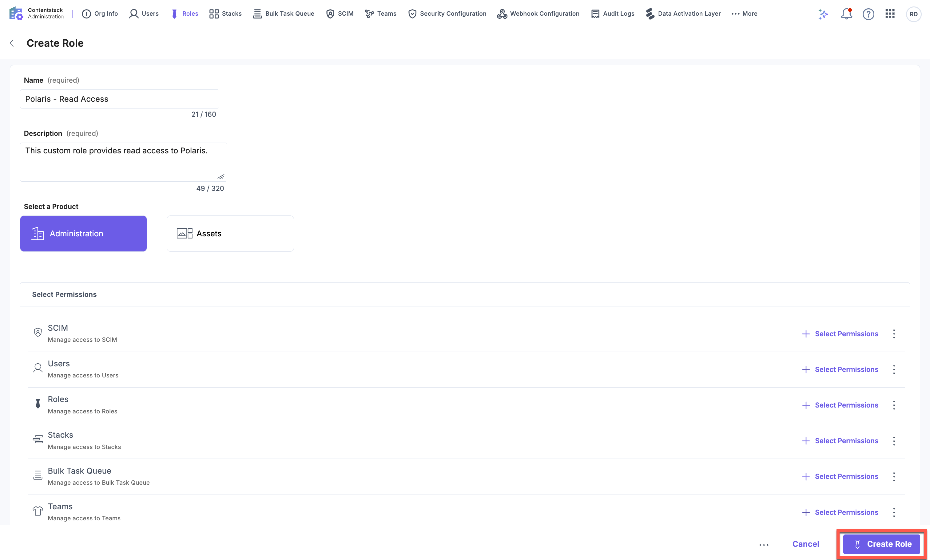The width and height of the screenshot is (930, 560).
Task: Expand the More navigation menu
Action: pos(744,14)
